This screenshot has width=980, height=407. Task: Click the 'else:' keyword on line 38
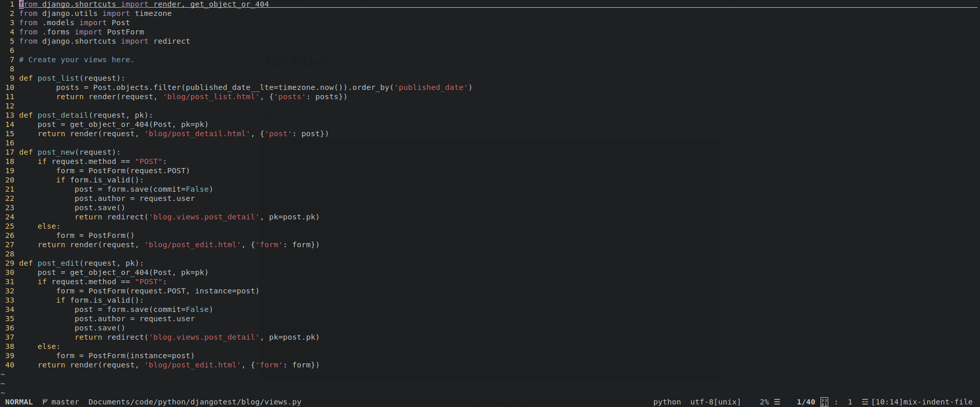(x=49, y=346)
